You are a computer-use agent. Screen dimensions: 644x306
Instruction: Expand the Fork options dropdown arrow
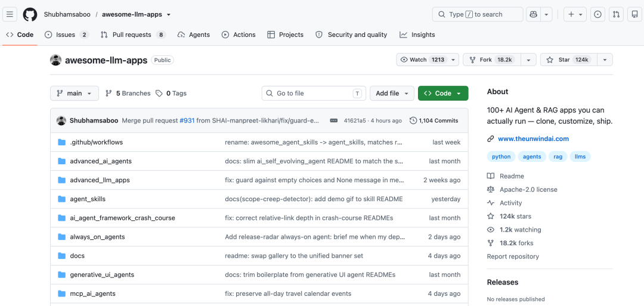[528, 60]
